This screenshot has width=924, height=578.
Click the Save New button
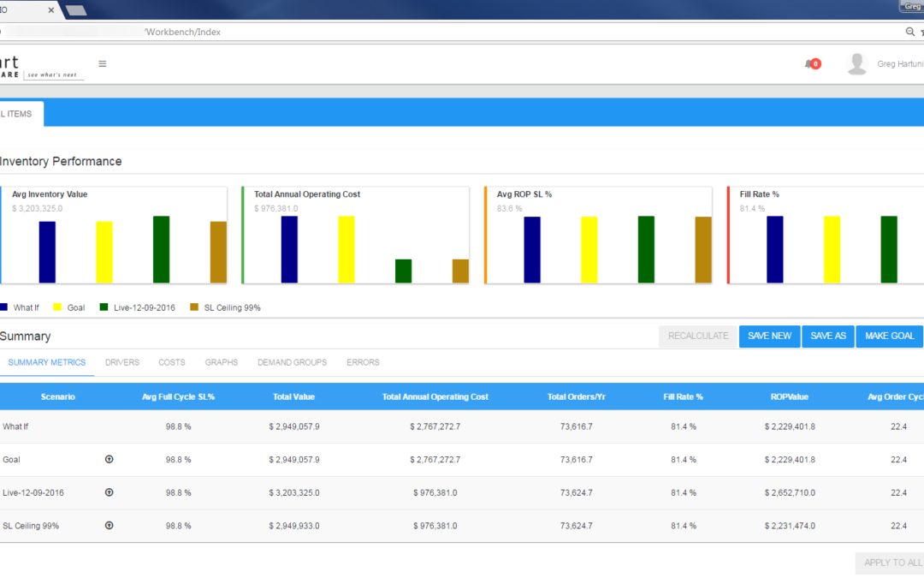coord(769,336)
